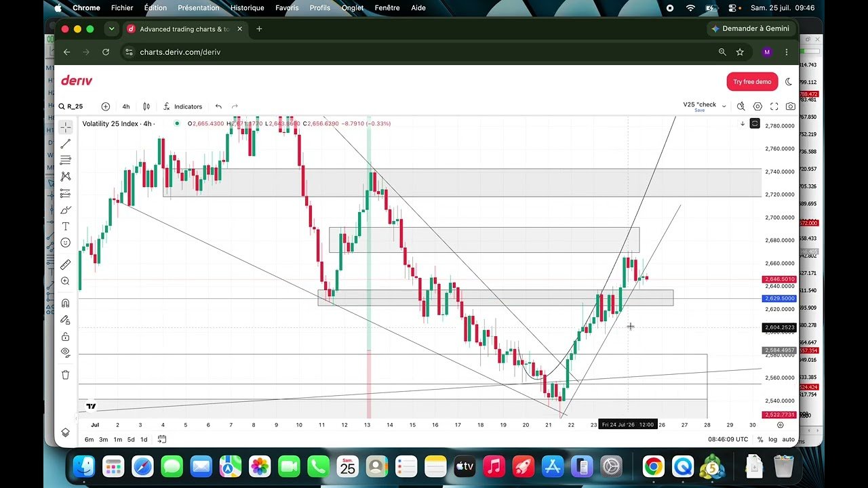Select the Advanced trading charts tab
The image size is (868, 488).
coord(184,29)
